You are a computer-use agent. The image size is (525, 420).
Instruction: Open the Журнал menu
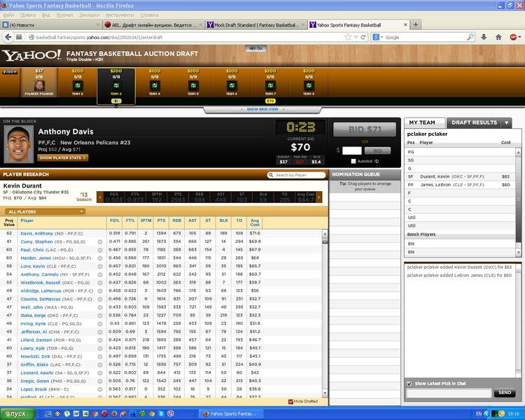[64, 15]
